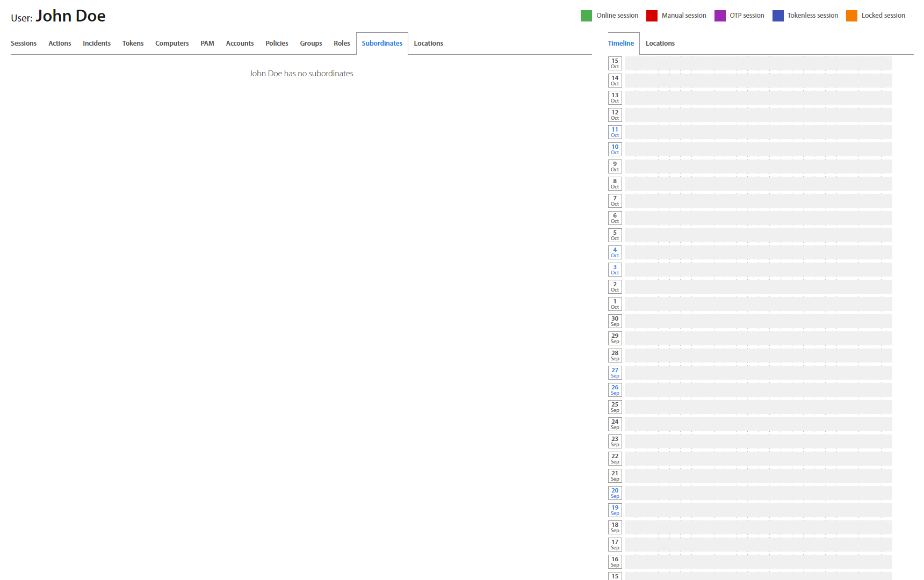The width and height of the screenshot is (924, 580).
Task: Click the red Manual session swatch
Action: click(652, 16)
